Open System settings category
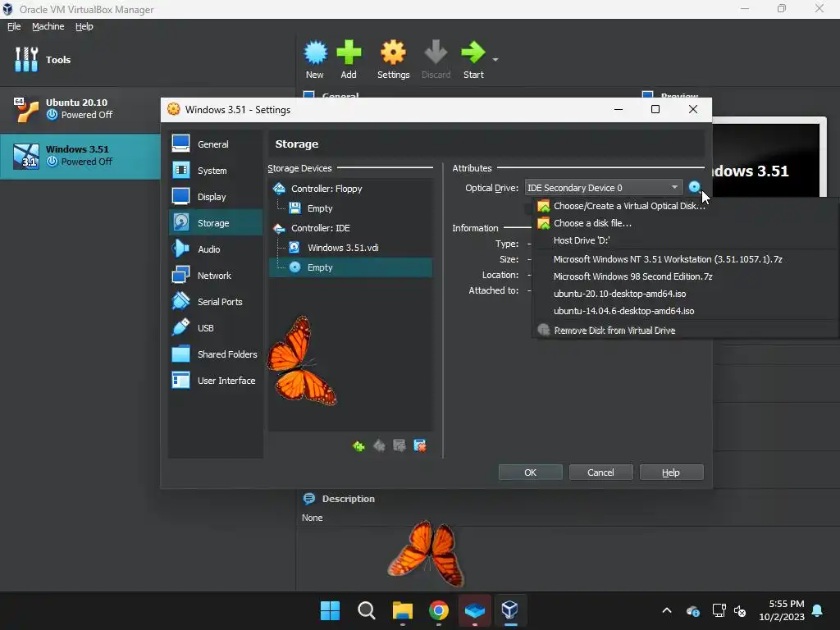Image resolution: width=840 pixels, height=630 pixels. [x=216, y=171]
